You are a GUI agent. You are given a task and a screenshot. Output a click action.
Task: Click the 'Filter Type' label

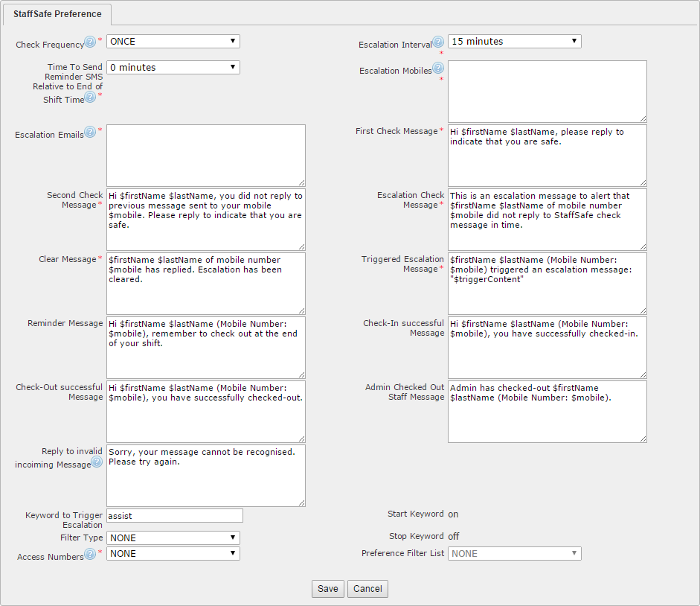[x=82, y=538]
